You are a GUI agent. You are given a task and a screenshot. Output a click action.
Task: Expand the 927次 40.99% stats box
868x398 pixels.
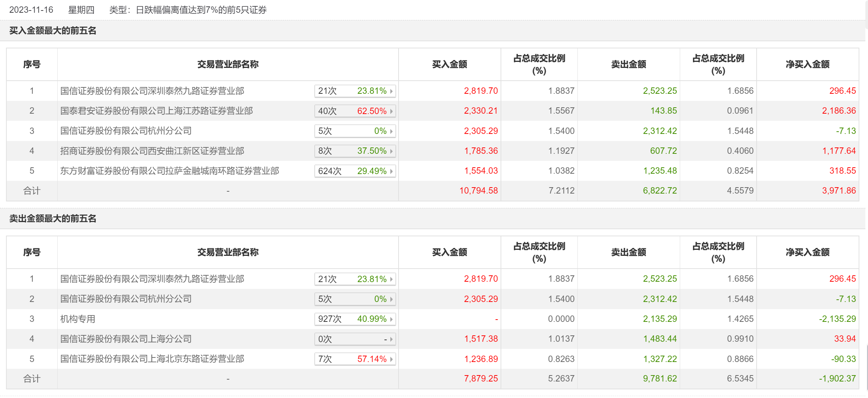(355, 319)
